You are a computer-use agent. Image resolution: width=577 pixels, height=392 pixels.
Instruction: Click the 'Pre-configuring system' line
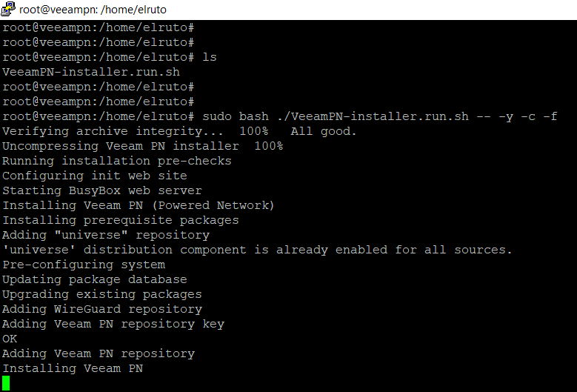pos(84,265)
